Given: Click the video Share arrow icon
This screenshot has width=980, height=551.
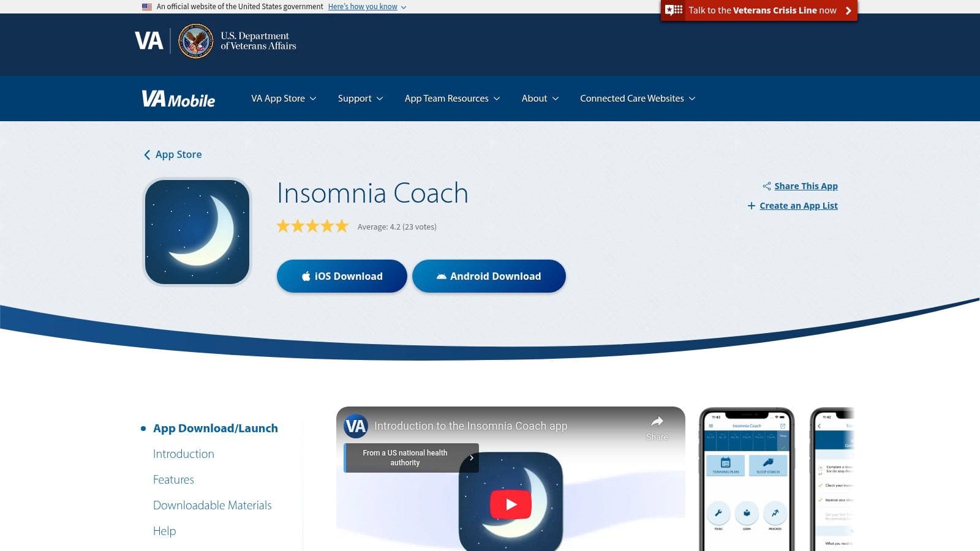Looking at the screenshot, I should [657, 421].
